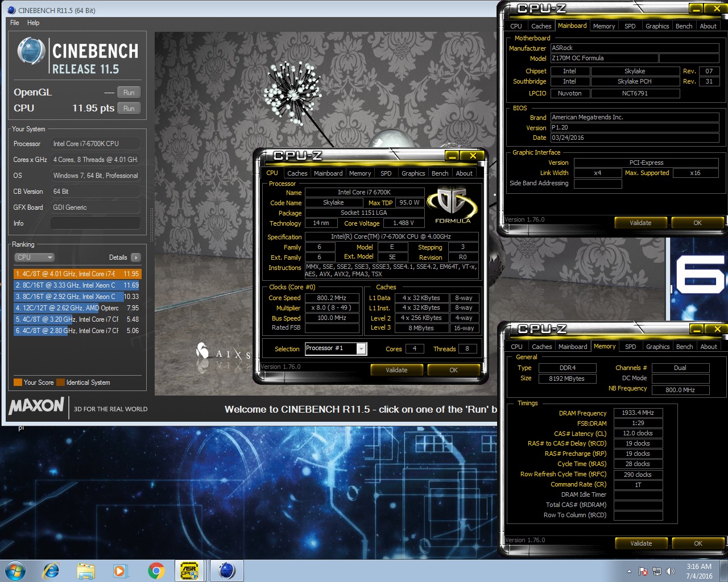Image resolution: width=728 pixels, height=582 pixels.
Task: Click the orange Your Score legend swatch
Action: [18, 383]
